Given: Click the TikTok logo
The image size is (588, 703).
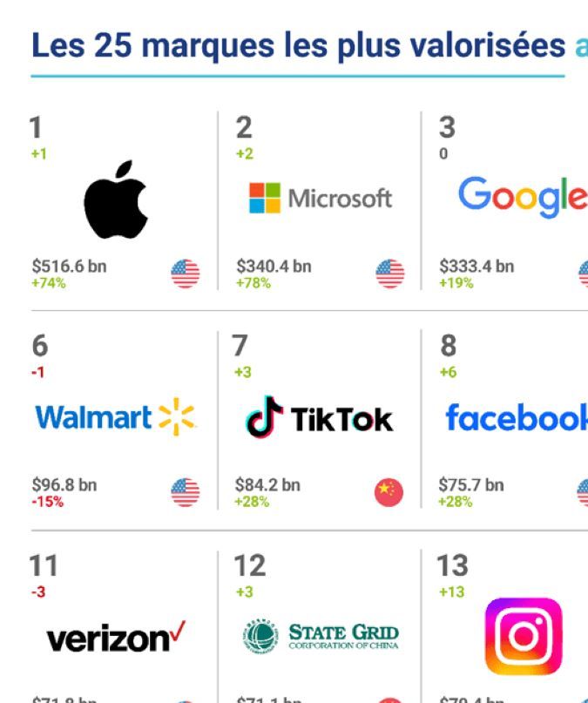Looking at the screenshot, I should click(x=319, y=418).
